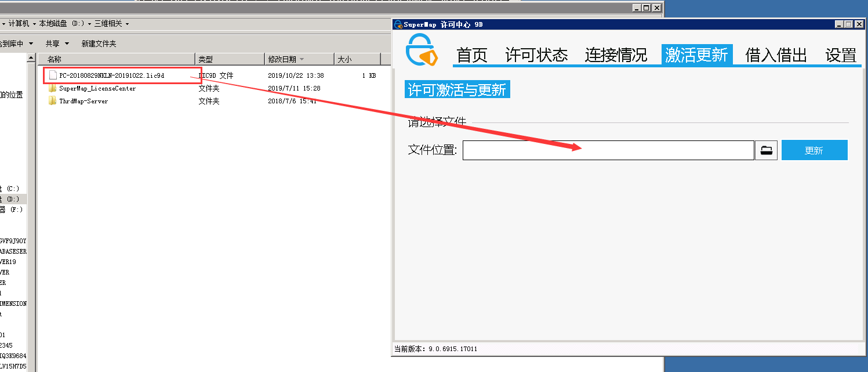This screenshot has width=868, height=372.
Task: Sort files by the 大小 column header
Action: point(357,59)
